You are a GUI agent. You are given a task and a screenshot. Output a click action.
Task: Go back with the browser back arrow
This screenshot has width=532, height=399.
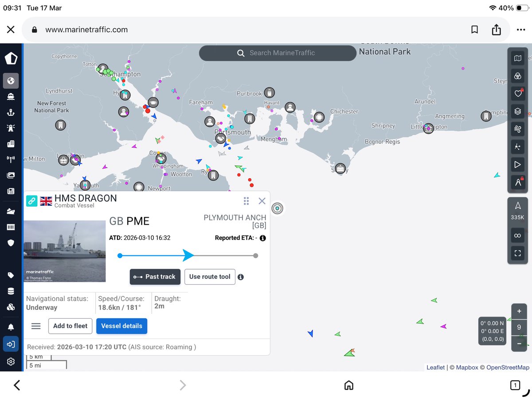coord(17,385)
